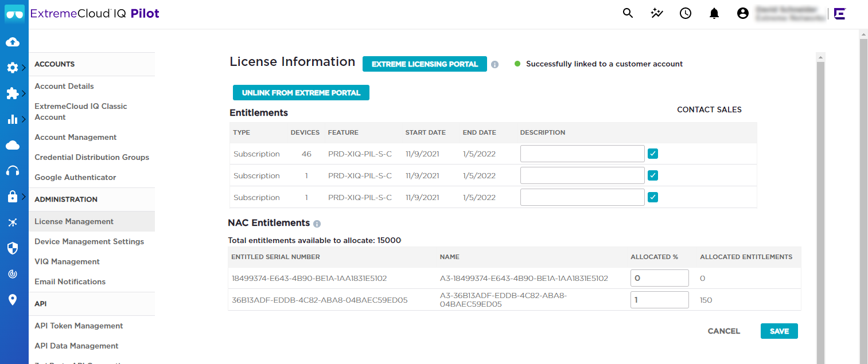Expand the bar chart submenu arrow
Screen dimensions: 868x364
tap(24, 119)
